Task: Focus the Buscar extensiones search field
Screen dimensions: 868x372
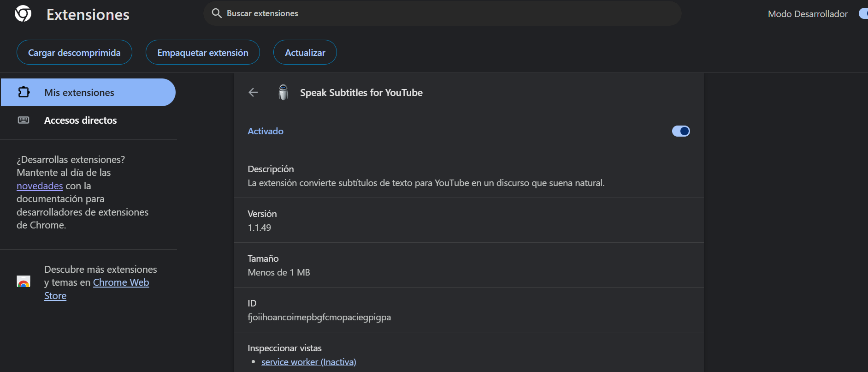Action: [x=443, y=13]
